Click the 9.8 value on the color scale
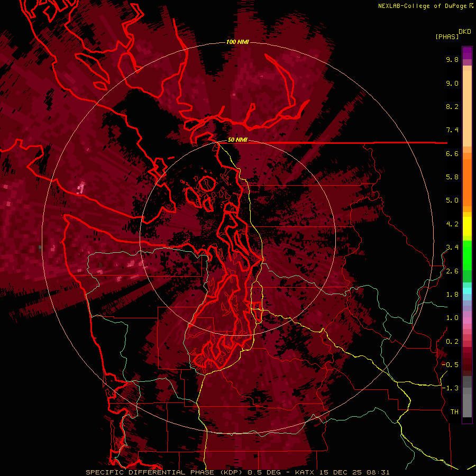Image resolution: width=476 pixels, height=476 pixels. [452, 59]
